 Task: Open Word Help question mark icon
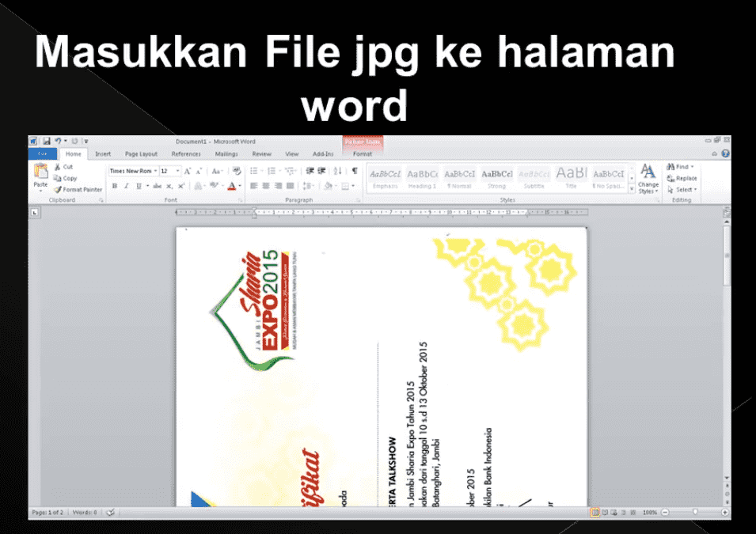coord(725,153)
